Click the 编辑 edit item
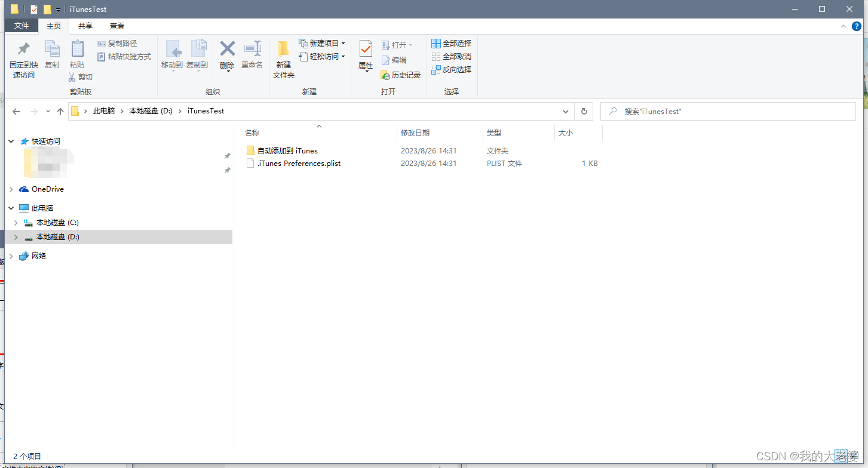The height and width of the screenshot is (468, 868). [394, 60]
